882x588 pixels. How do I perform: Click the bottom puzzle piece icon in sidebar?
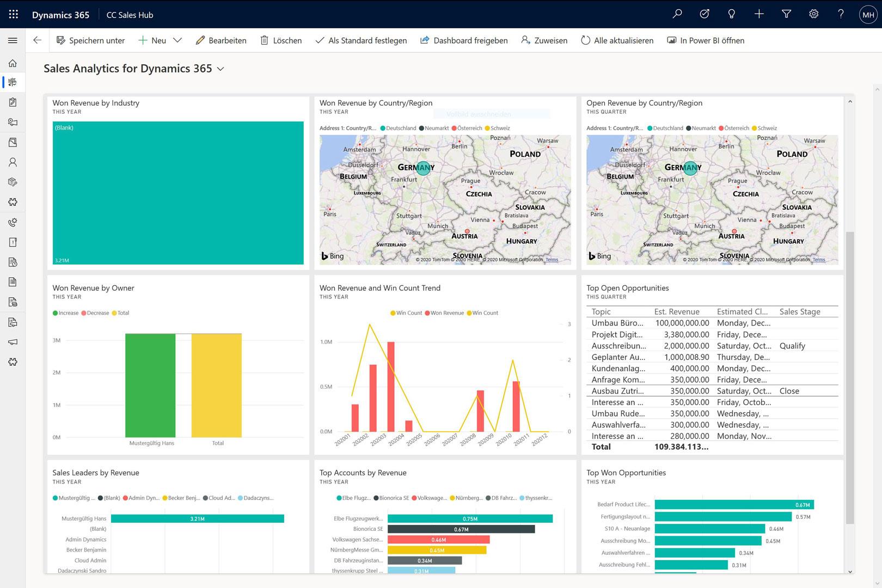coord(13,362)
